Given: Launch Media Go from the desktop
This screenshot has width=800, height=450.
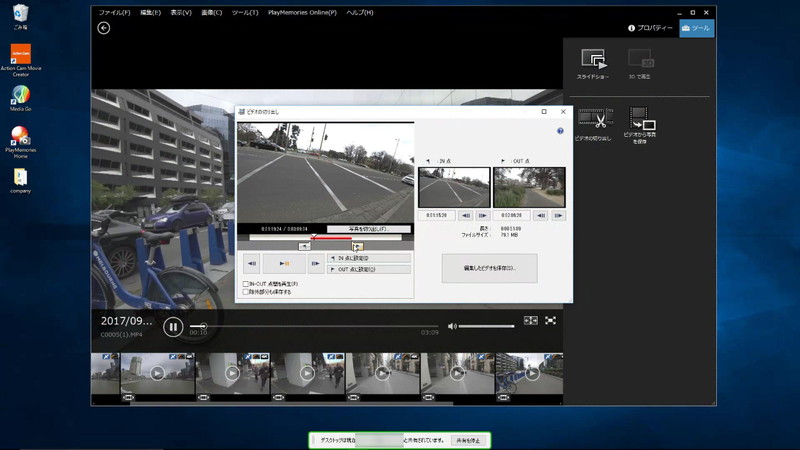Looking at the screenshot, I should pos(21,98).
